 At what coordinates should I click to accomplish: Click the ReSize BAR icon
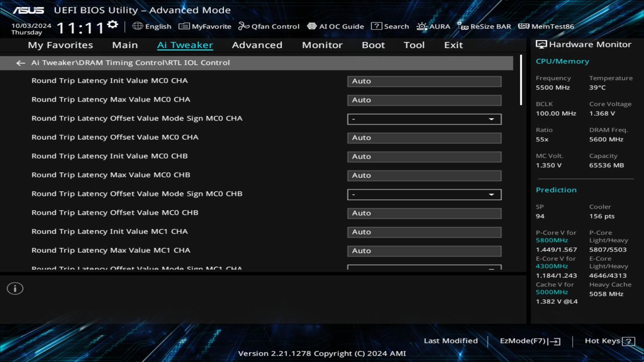click(484, 26)
